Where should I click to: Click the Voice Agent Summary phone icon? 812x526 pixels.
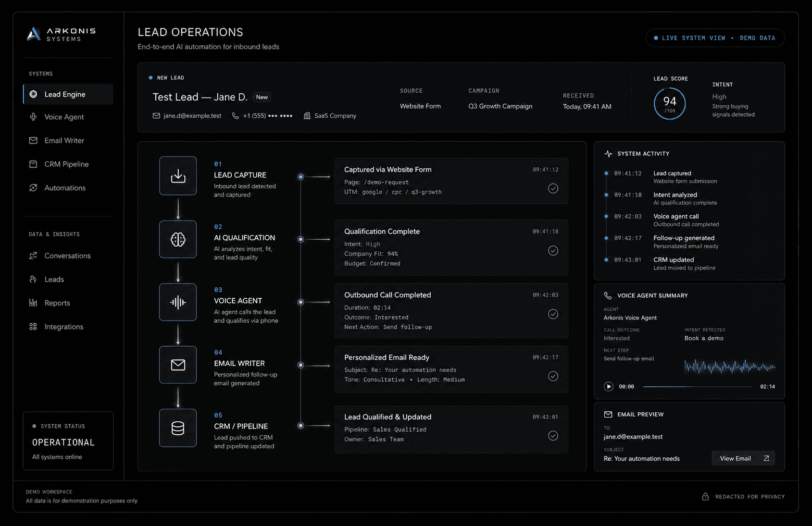coord(608,296)
